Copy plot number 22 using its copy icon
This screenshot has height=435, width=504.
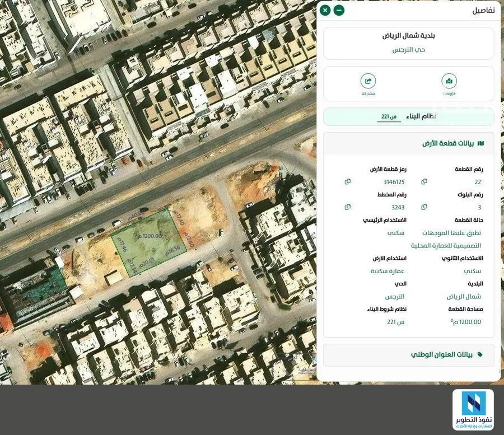pos(423,181)
